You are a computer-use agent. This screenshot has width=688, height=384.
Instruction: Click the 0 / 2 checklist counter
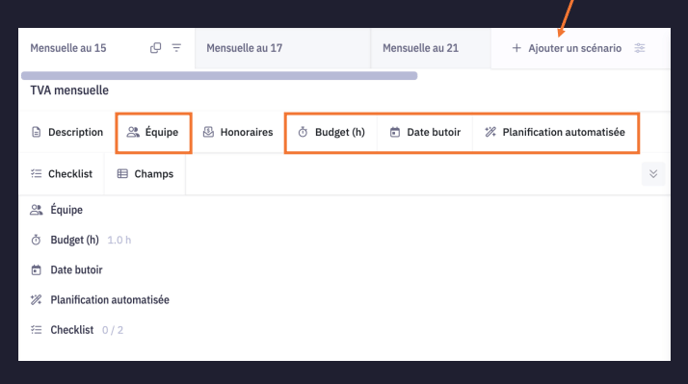tap(113, 330)
